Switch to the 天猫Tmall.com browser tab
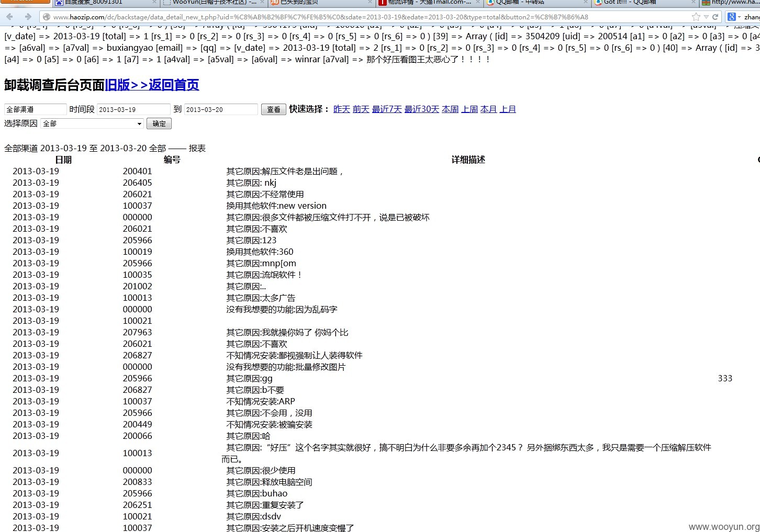This screenshot has height=532, width=760. tap(429, 3)
